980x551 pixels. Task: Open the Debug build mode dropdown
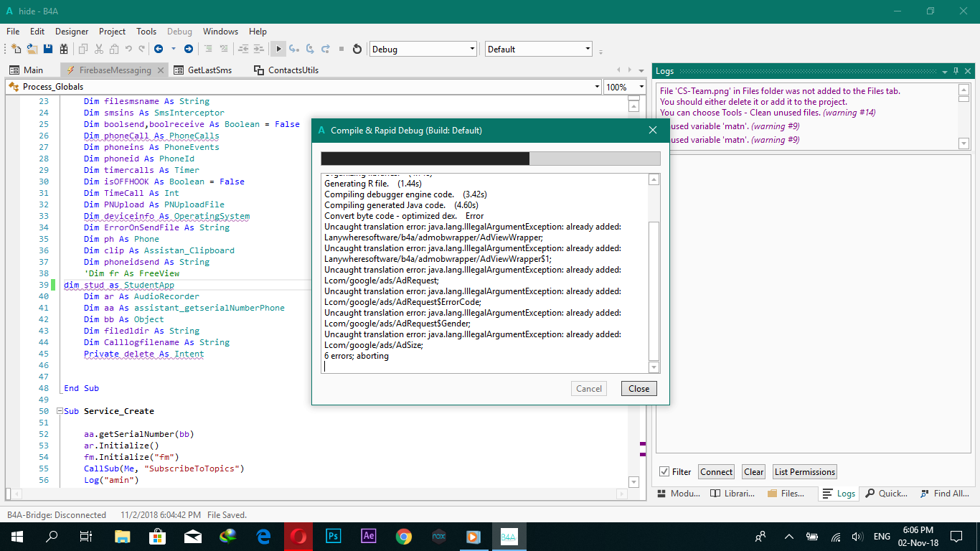[x=472, y=49]
